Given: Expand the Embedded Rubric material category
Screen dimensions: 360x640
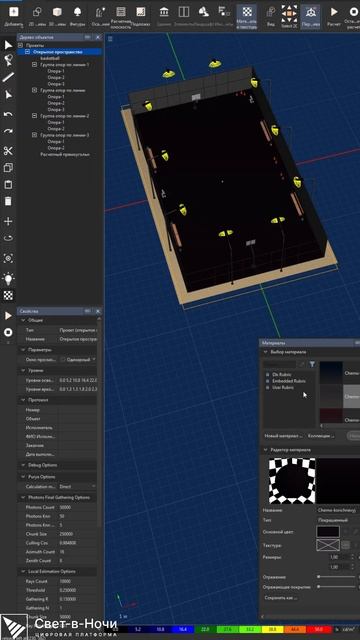Looking at the screenshot, I should [268, 381].
